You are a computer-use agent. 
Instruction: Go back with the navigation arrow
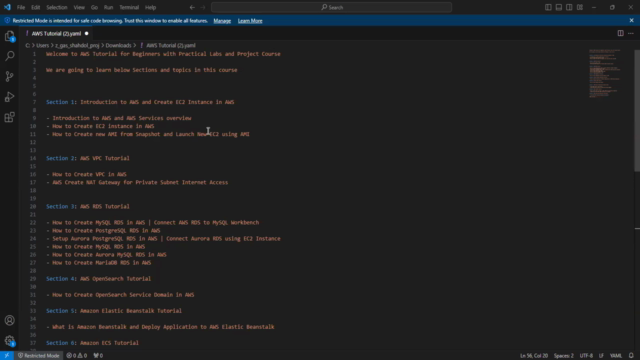pyautogui.click(x=192, y=7)
